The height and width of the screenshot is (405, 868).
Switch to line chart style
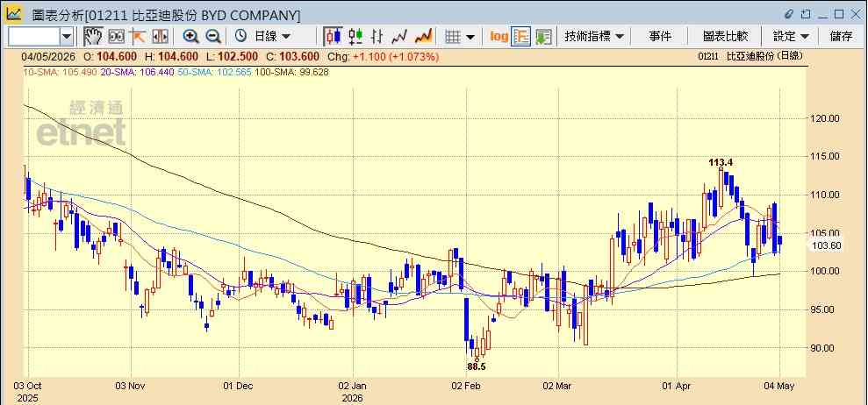tap(399, 37)
